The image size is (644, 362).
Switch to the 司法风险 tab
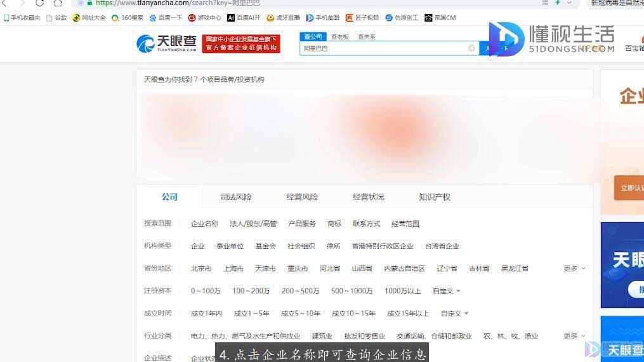[236, 198]
